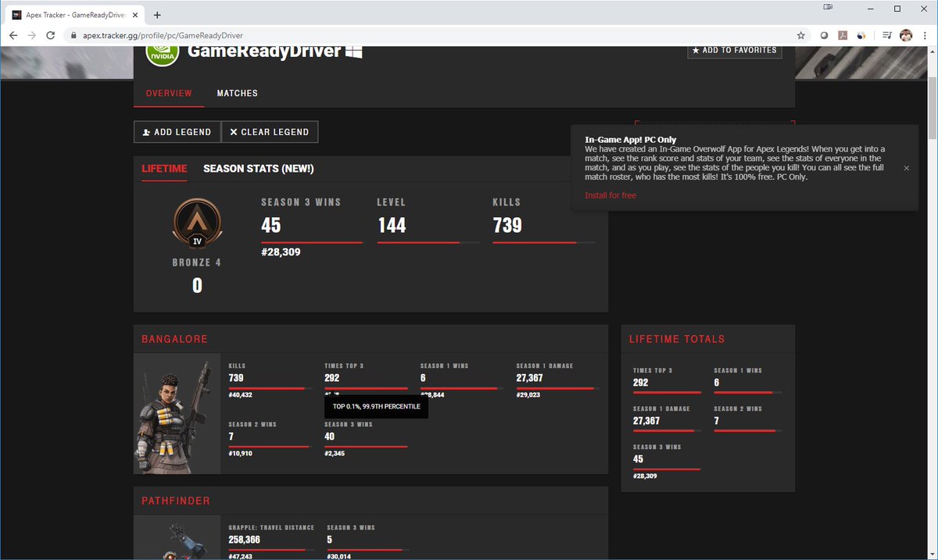Click the Bangalore section heading
Viewport: 938px width, 560px height.
(x=174, y=340)
